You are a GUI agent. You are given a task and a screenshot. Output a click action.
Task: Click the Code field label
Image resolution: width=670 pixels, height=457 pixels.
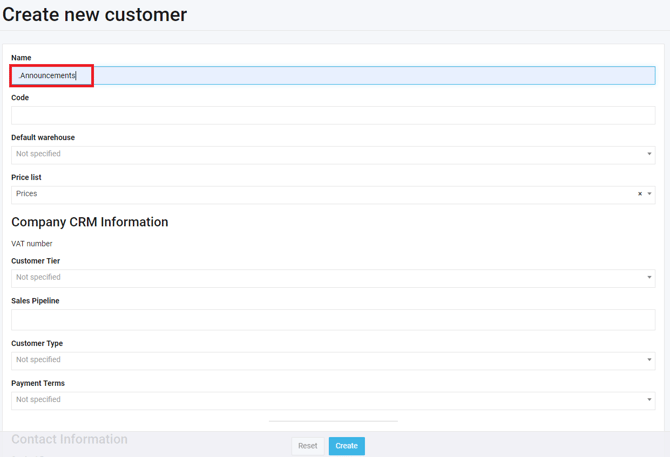click(x=20, y=98)
